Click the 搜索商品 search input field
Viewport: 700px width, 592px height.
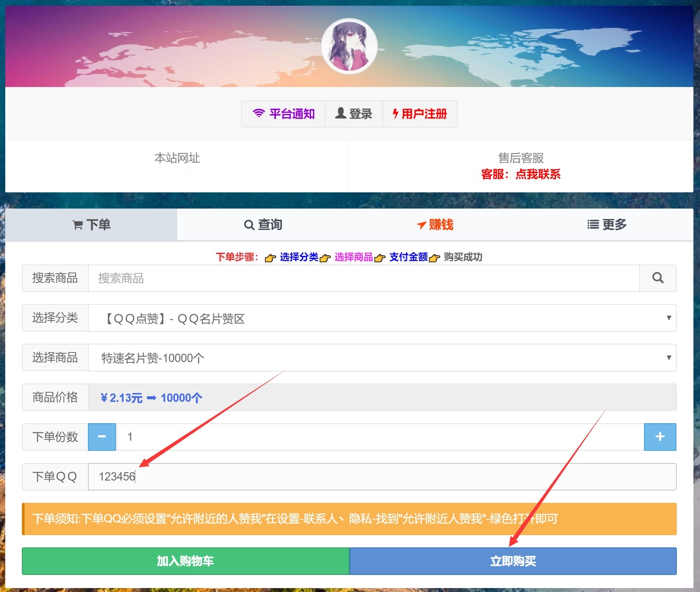tap(363, 278)
